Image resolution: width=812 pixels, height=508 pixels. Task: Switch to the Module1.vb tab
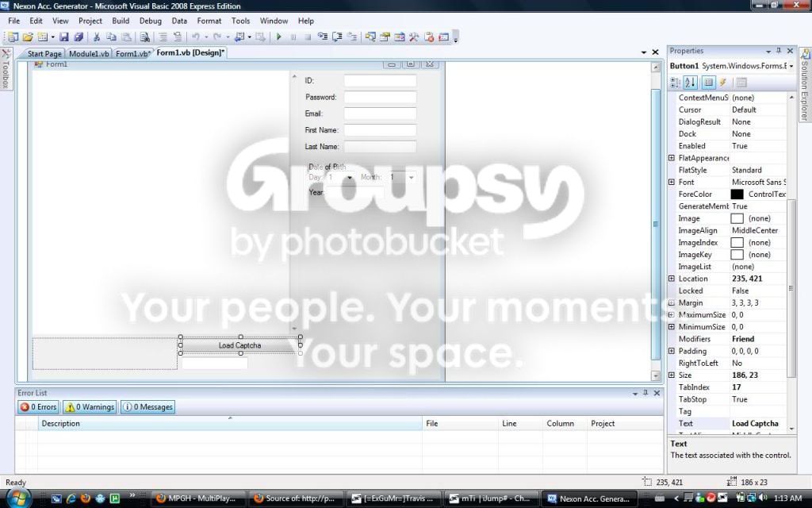89,53
